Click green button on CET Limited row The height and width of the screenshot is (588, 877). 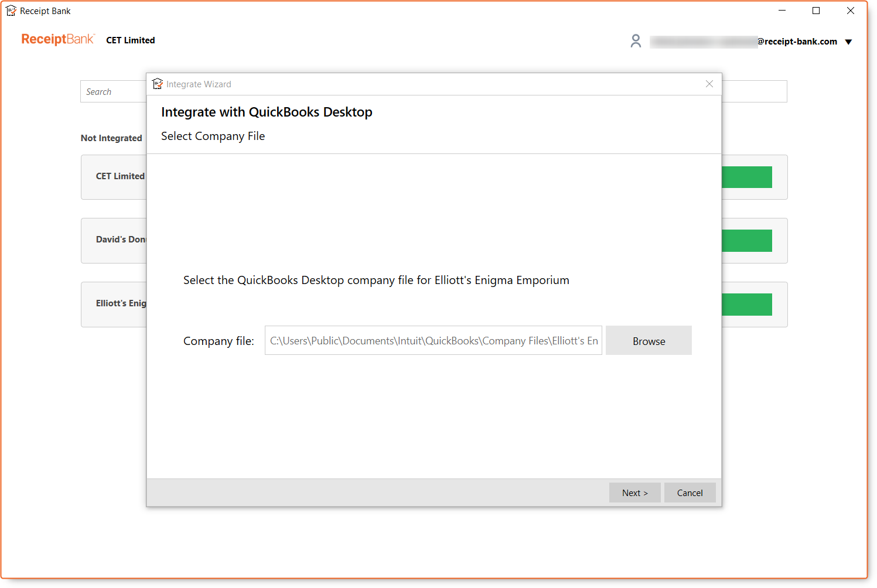747,177
